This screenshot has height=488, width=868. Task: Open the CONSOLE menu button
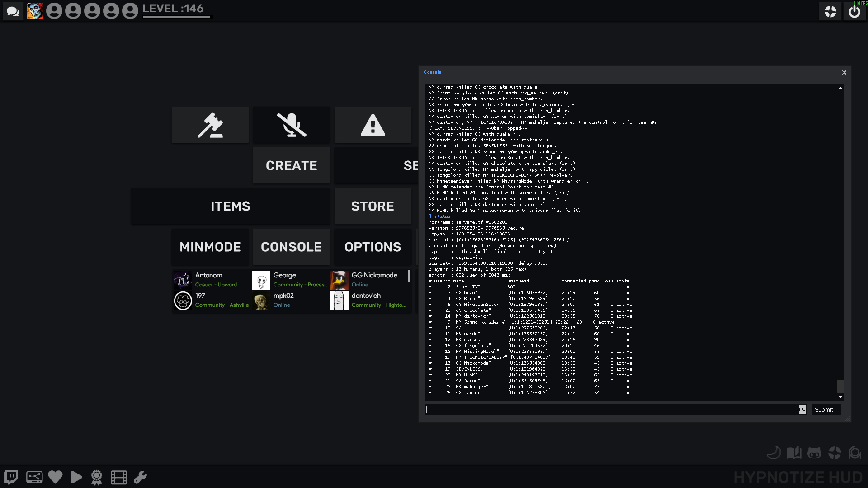click(x=292, y=247)
